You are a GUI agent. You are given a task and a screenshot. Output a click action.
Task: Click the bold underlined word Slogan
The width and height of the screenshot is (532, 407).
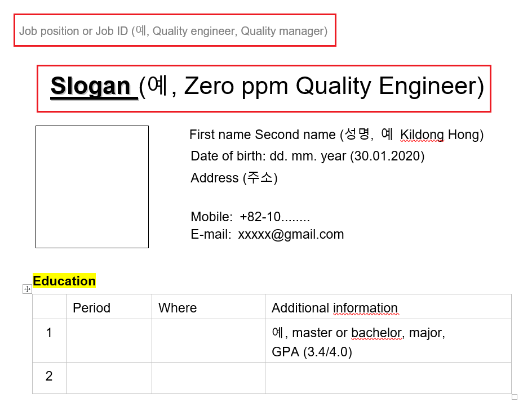tap(90, 86)
